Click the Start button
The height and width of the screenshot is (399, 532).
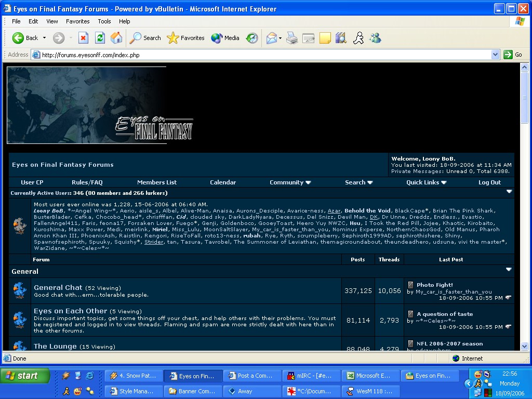click(25, 376)
